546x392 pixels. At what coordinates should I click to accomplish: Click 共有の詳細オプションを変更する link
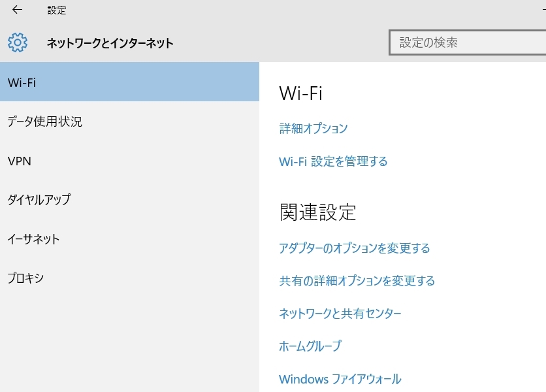(357, 281)
